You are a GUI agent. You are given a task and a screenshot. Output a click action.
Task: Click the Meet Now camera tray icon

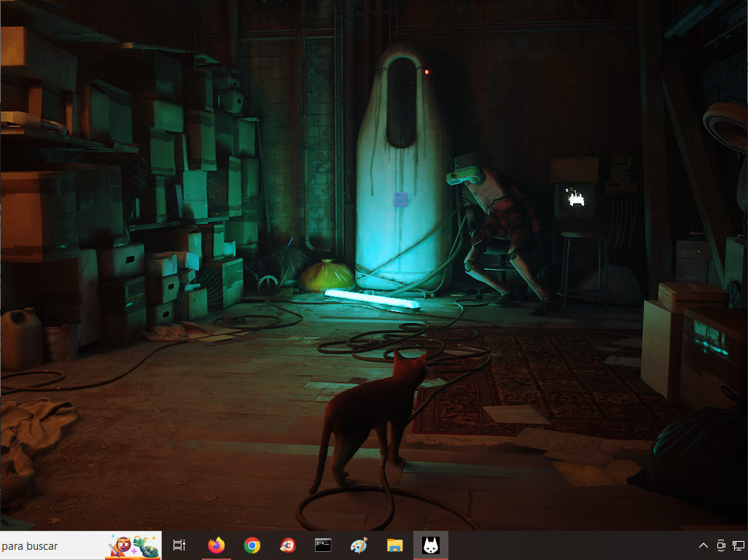pos(721,545)
